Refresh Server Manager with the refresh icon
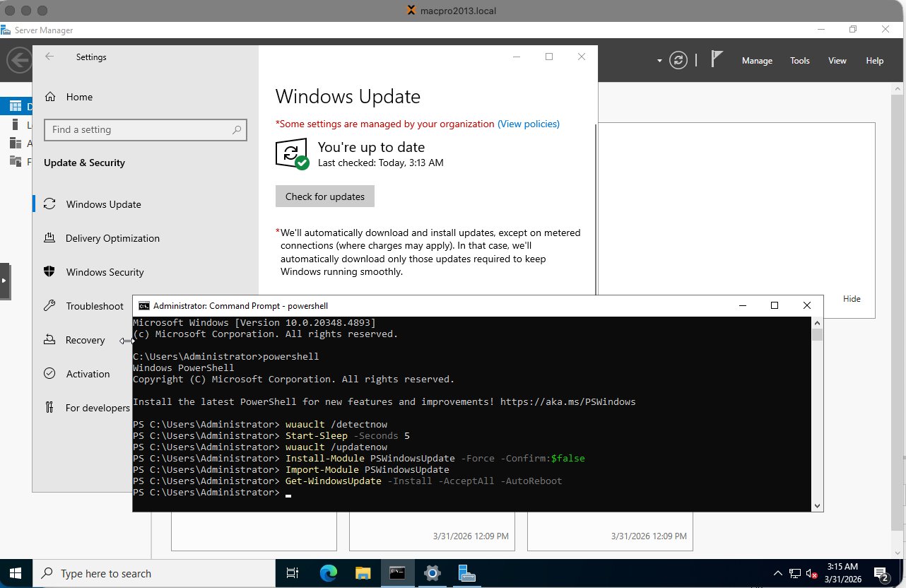This screenshot has width=906, height=588. pyautogui.click(x=678, y=61)
